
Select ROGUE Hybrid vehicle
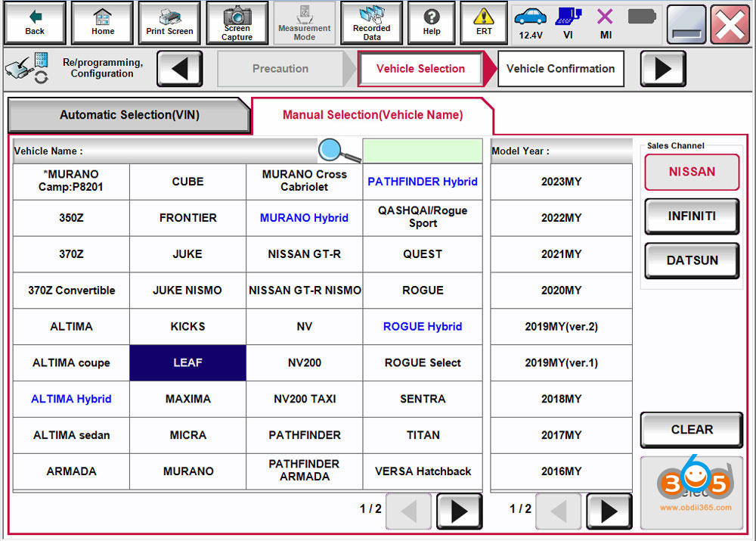(x=423, y=327)
